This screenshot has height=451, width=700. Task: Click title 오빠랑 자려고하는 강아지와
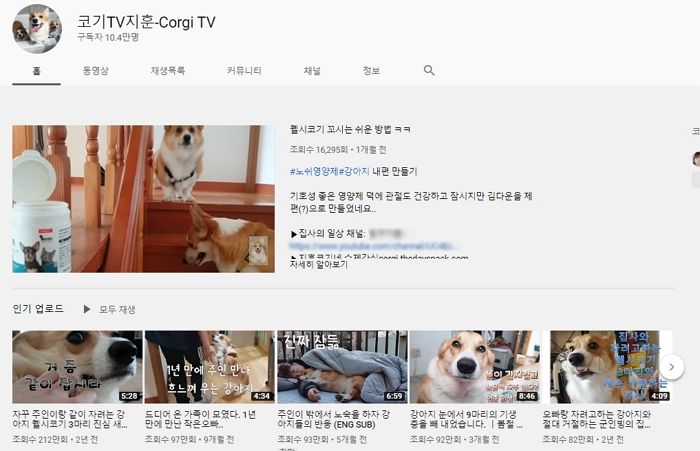pyautogui.click(x=597, y=419)
